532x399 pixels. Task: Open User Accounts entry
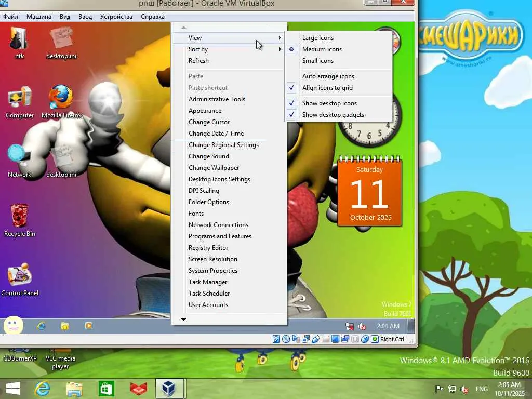pos(229,305)
